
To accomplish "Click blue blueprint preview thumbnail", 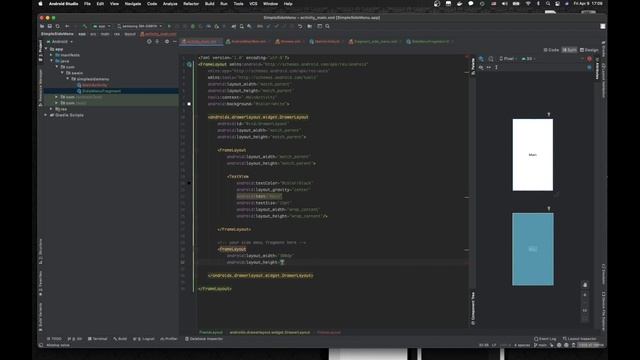I will pos(533,249).
